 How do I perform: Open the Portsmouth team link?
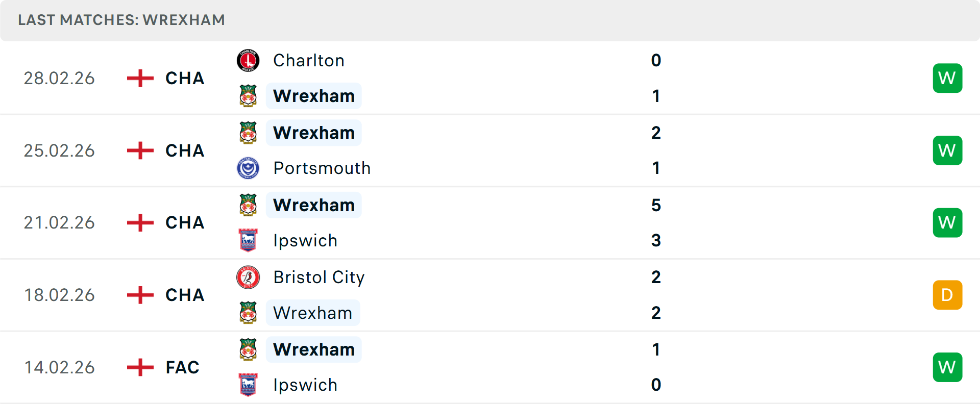pos(322,168)
